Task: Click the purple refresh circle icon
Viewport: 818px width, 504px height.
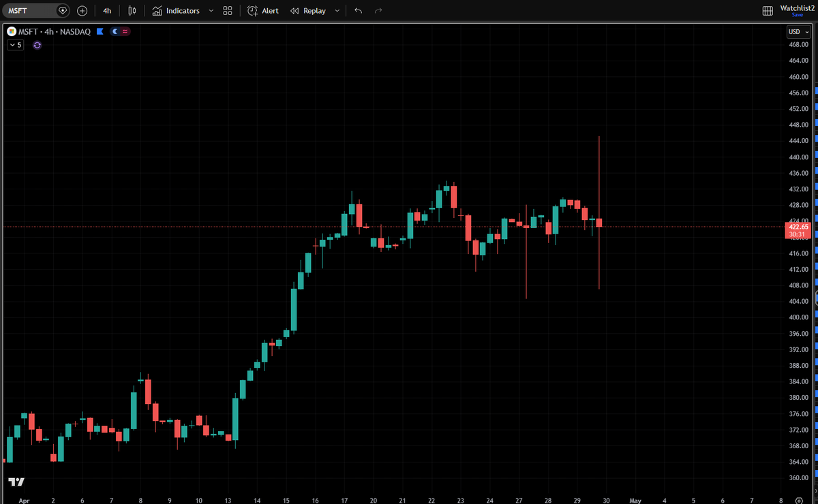Action: tap(37, 45)
